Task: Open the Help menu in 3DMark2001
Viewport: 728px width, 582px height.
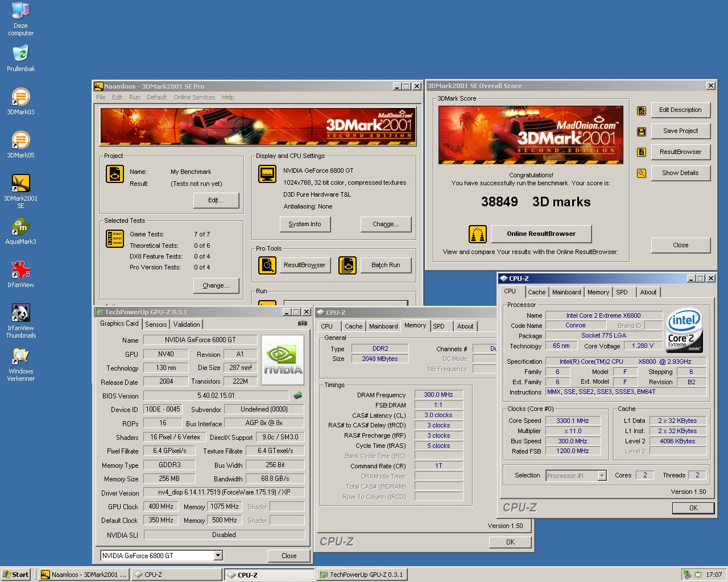Action: click(227, 97)
